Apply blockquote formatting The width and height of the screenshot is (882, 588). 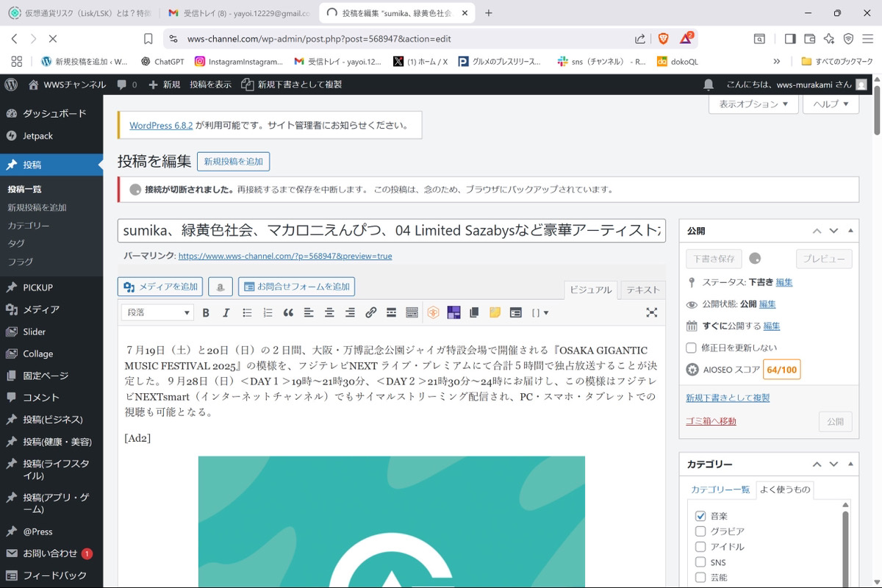tap(288, 312)
